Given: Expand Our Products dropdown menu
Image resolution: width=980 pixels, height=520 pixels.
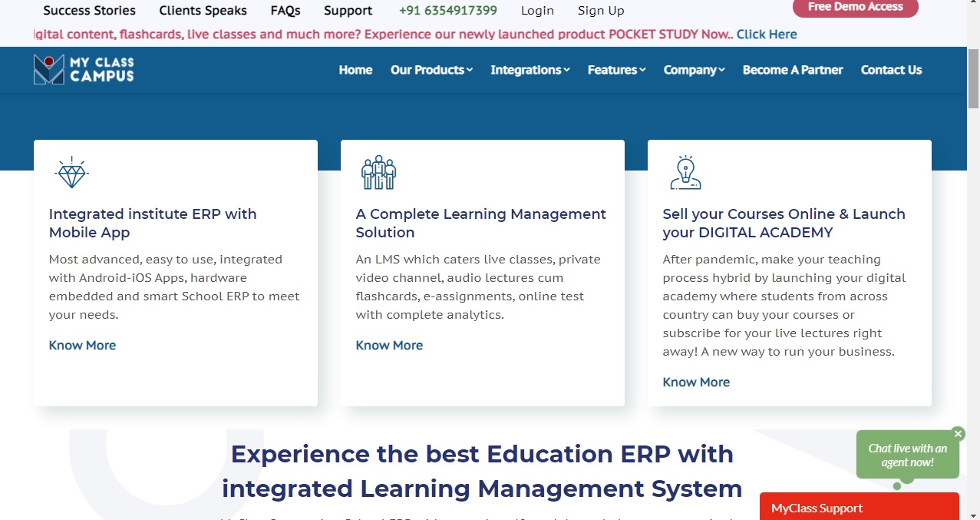Looking at the screenshot, I should [x=431, y=70].
